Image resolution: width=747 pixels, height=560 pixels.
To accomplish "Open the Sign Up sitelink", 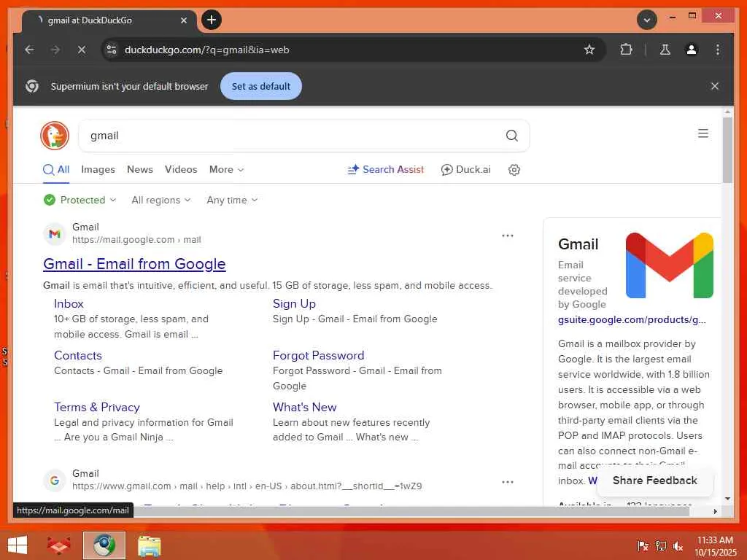I will point(294,303).
